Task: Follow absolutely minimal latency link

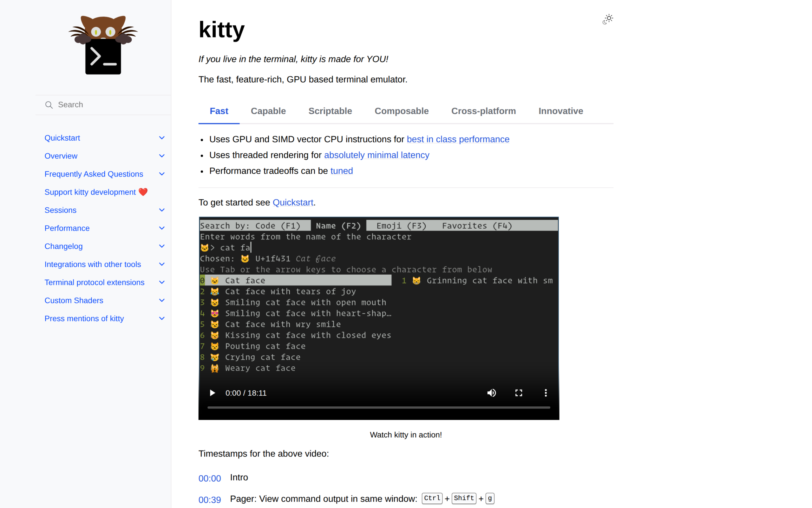Action: (377, 155)
